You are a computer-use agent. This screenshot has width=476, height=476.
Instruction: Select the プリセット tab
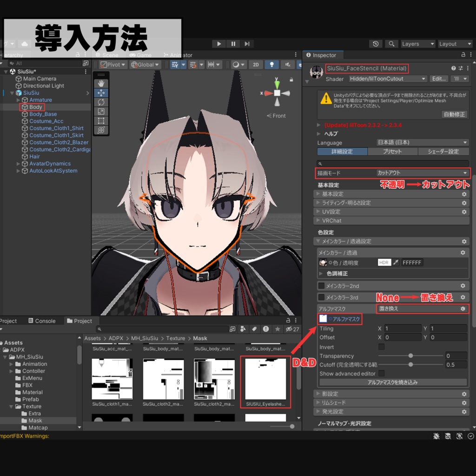[x=392, y=151]
